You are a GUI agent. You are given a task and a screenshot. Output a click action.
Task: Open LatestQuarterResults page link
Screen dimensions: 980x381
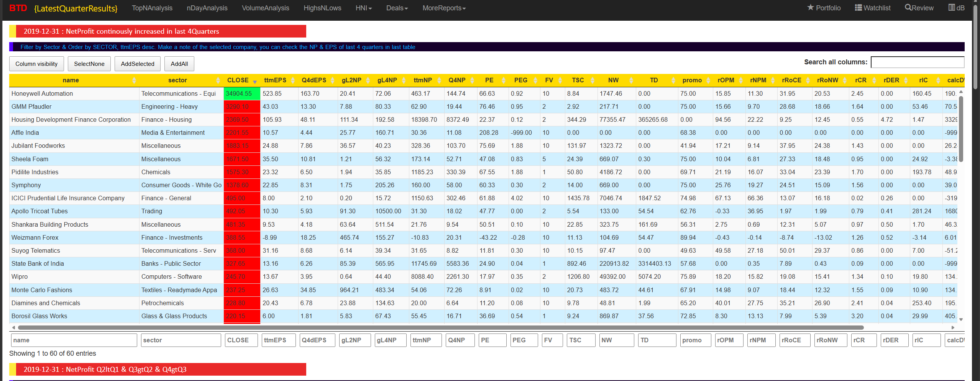76,8
